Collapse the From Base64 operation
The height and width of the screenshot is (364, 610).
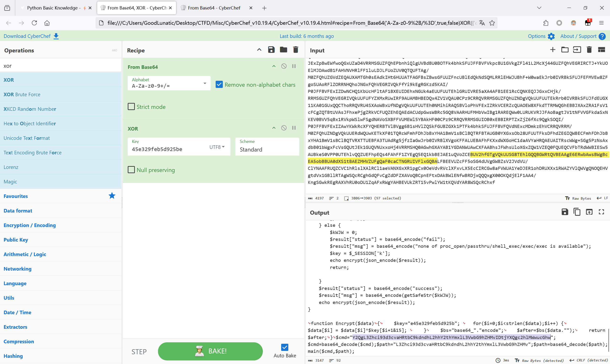pos(274,66)
